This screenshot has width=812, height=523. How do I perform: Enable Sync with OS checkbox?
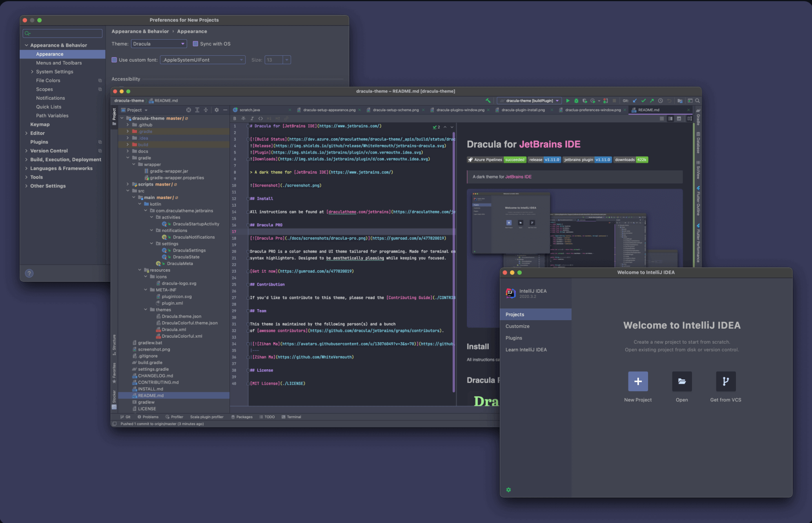(x=195, y=44)
